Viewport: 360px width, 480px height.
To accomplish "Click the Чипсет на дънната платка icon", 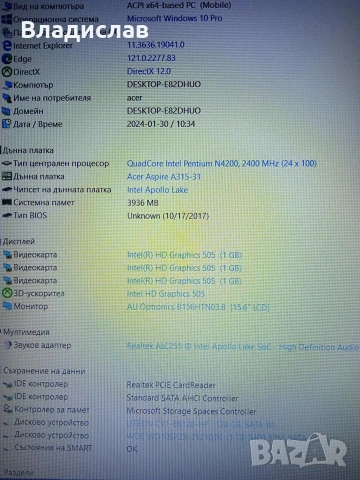I will click(7, 190).
